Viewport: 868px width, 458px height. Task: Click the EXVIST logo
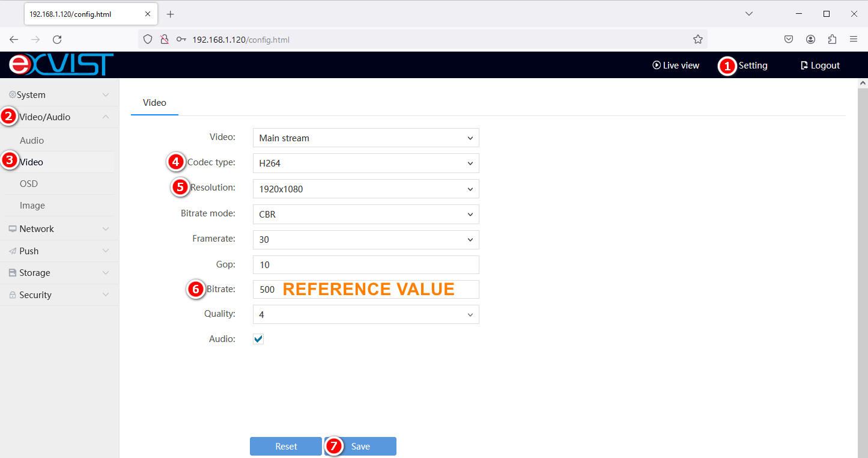pos(61,65)
